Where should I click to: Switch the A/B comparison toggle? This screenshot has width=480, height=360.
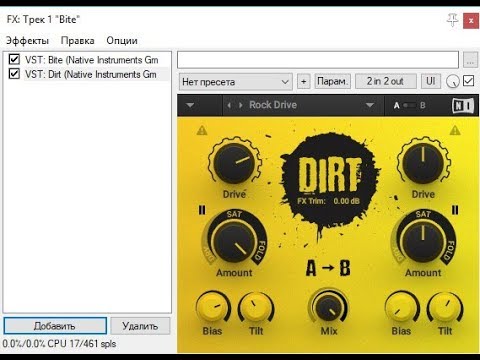409,105
